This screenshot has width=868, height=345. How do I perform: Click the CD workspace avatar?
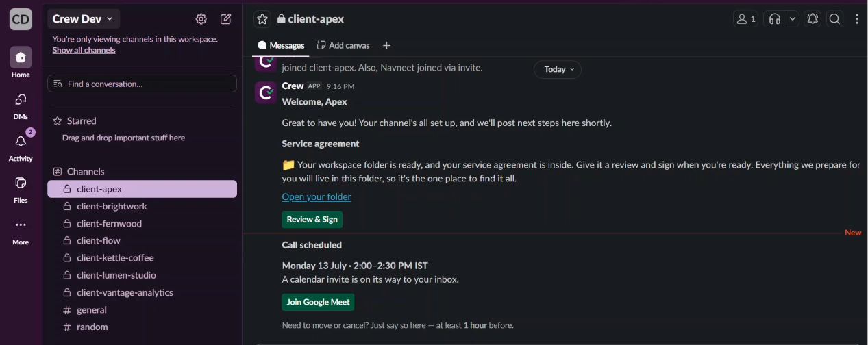(x=21, y=19)
